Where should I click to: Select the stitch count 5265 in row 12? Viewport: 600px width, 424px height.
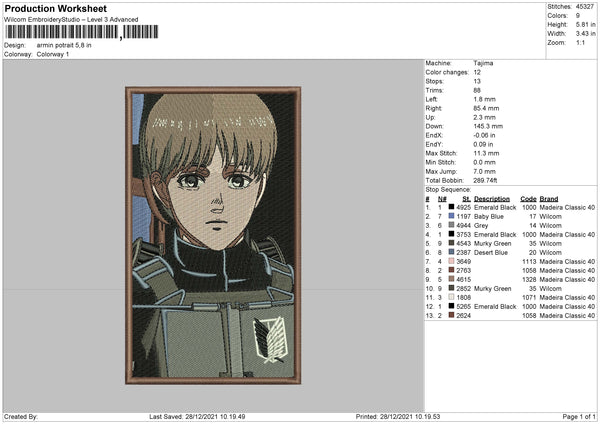pyautogui.click(x=463, y=307)
